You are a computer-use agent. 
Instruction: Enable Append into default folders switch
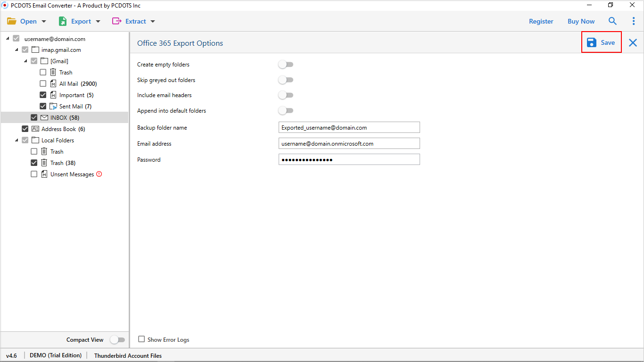[x=286, y=111]
